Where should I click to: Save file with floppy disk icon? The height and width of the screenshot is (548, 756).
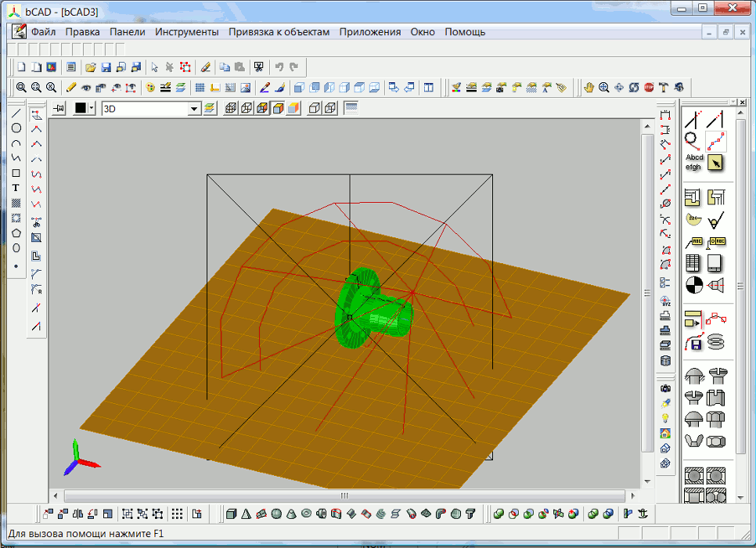pyautogui.click(x=106, y=67)
